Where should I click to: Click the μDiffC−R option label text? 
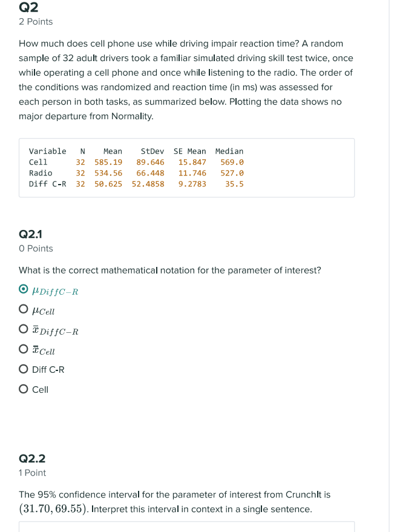click(56, 292)
